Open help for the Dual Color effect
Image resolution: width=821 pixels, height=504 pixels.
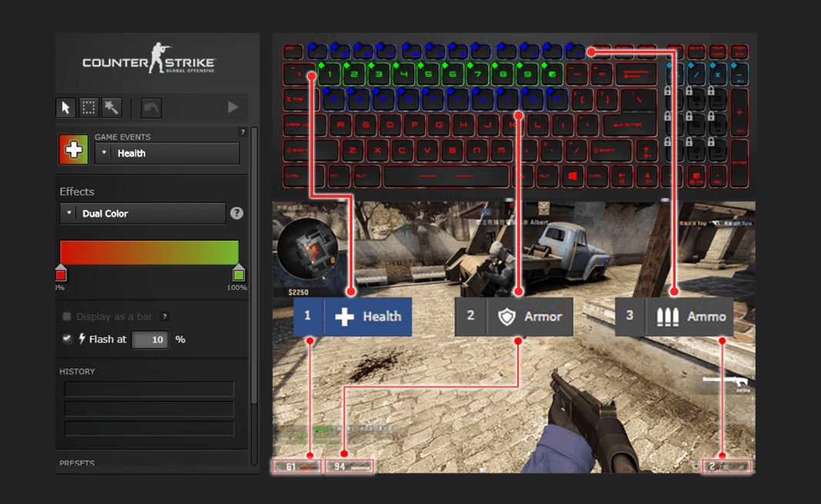(x=237, y=213)
